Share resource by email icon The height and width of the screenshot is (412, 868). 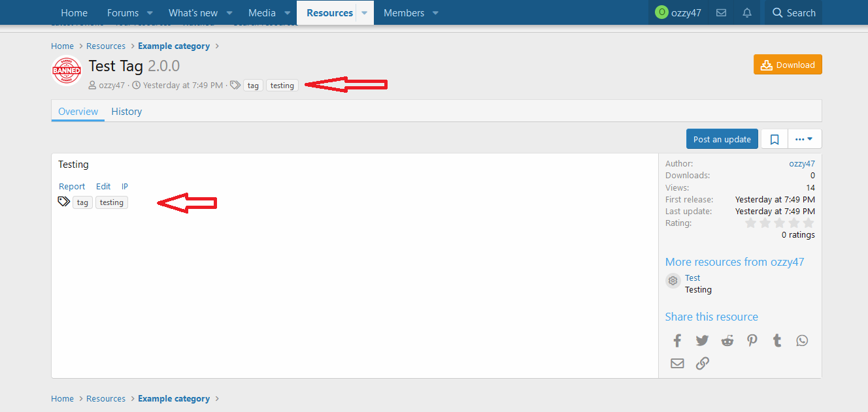(x=677, y=364)
